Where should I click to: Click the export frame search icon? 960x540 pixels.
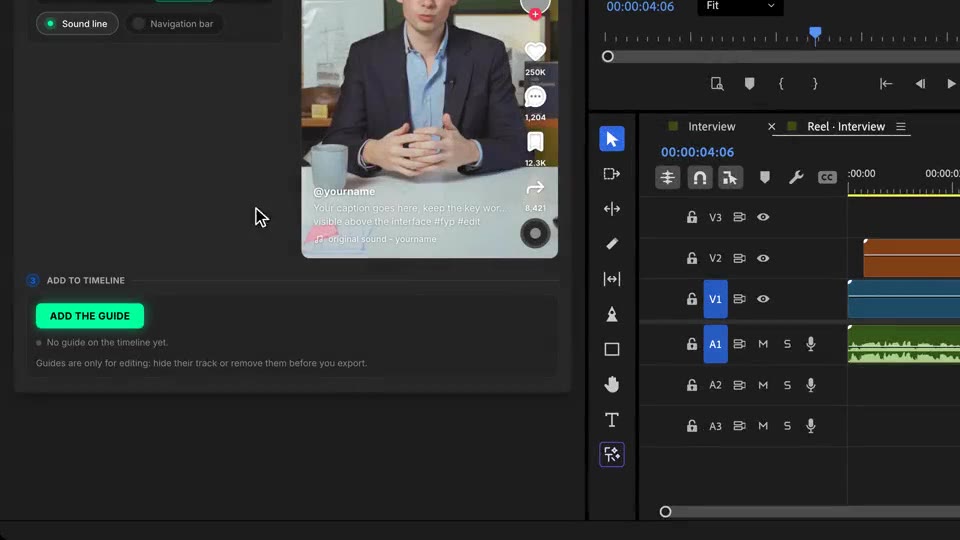click(717, 84)
